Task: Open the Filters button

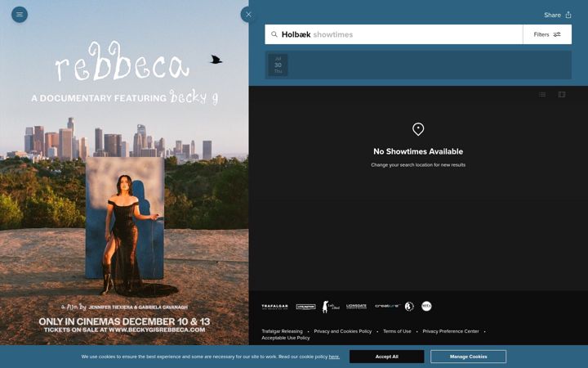Action: point(547,34)
